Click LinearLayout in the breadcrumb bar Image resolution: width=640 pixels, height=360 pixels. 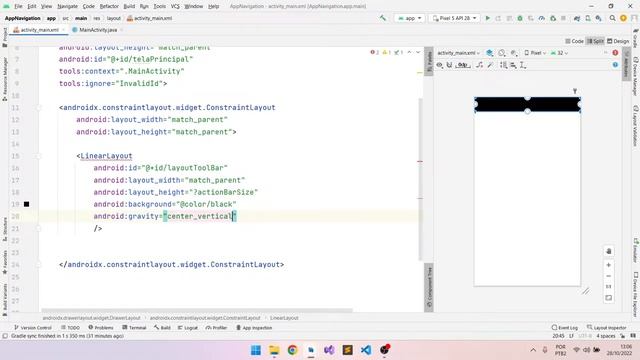pos(284,318)
